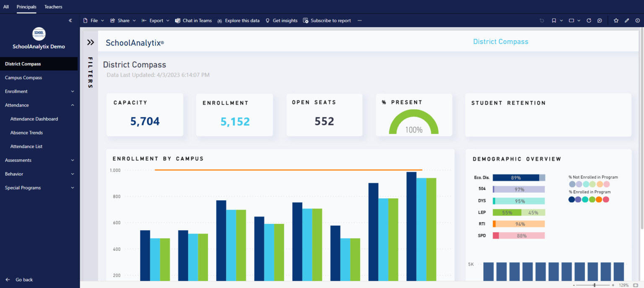Click Get insights lightbulb button
The image size is (644, 288).
point(281,21)
